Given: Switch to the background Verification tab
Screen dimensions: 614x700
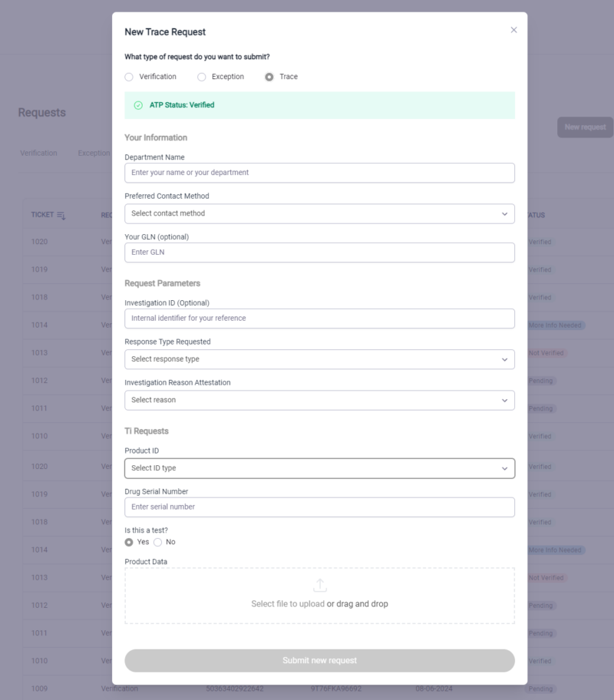Looking at the screenshot, I should (38, 153).
